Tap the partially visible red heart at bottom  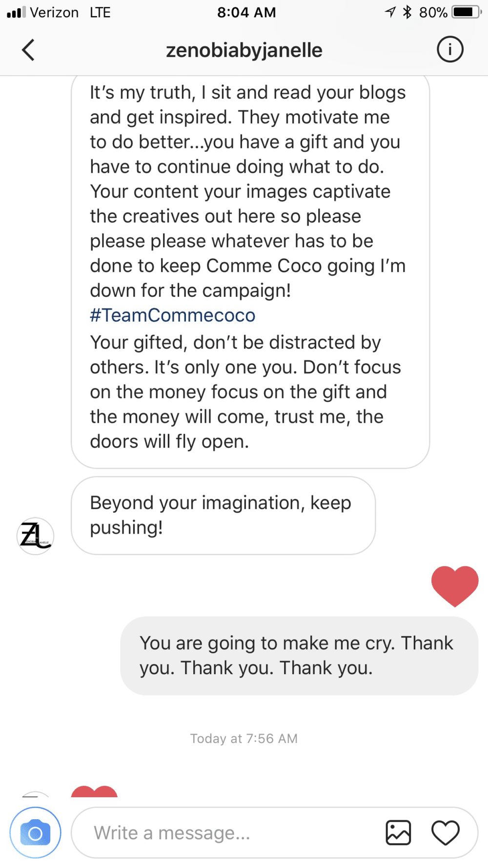(94, 792)
